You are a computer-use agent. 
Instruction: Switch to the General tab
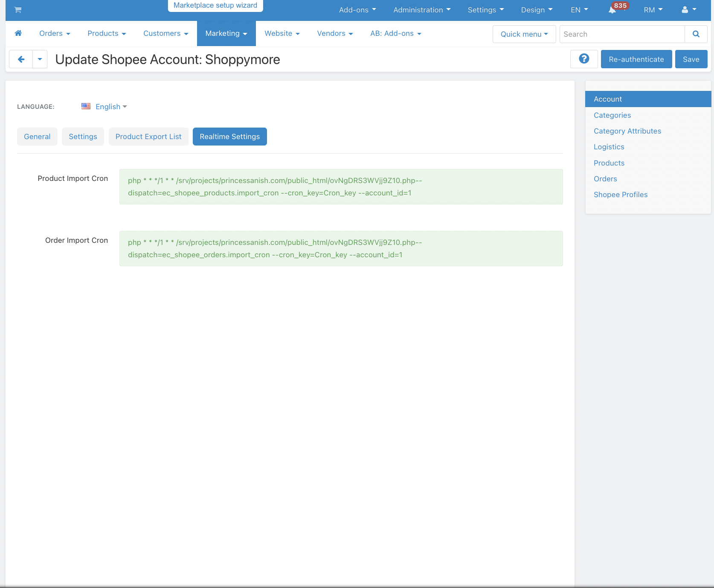[37, 137]
